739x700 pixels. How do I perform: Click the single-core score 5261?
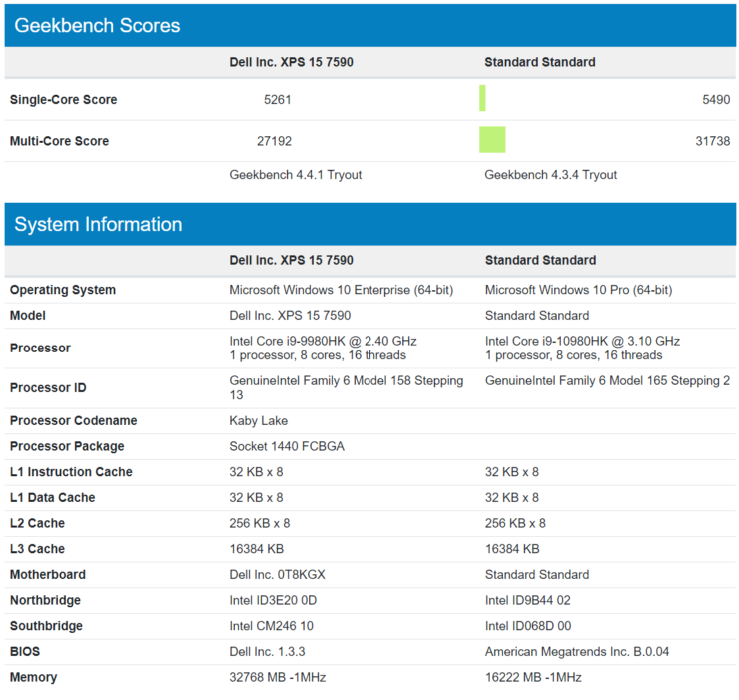pos(278,100)
